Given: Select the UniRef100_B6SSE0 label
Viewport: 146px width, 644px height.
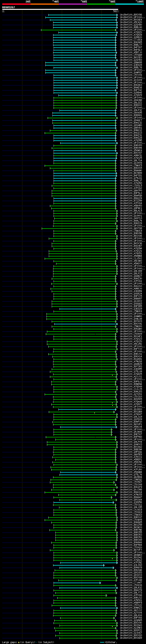Looking at the screenshot, I should tap(131, 58).
